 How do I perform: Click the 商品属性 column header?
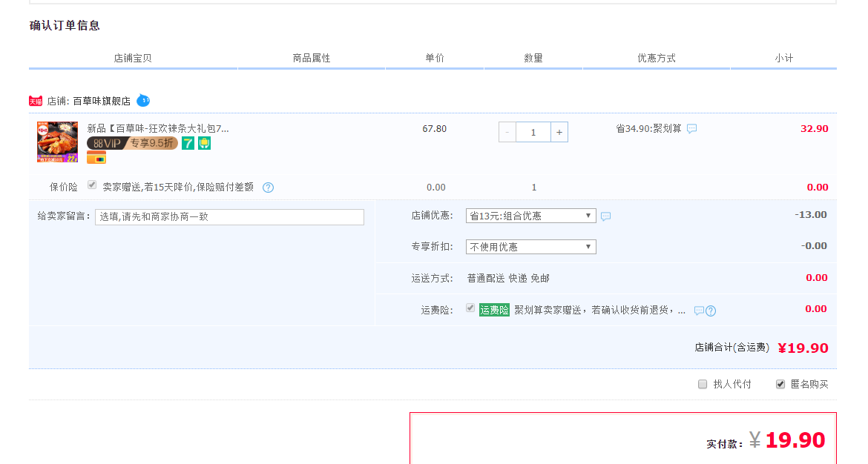[x=311, y=58]
